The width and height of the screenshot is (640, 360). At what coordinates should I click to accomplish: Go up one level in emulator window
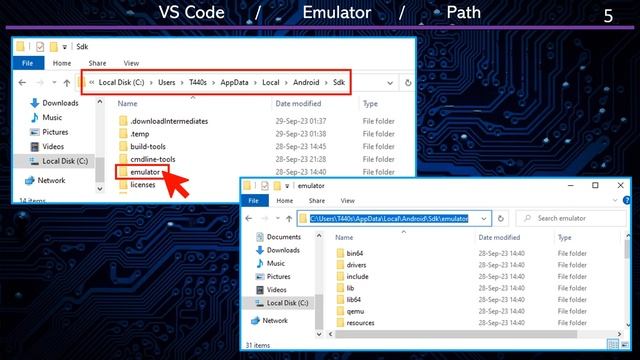pyautogui.click(x=289, y=218)
